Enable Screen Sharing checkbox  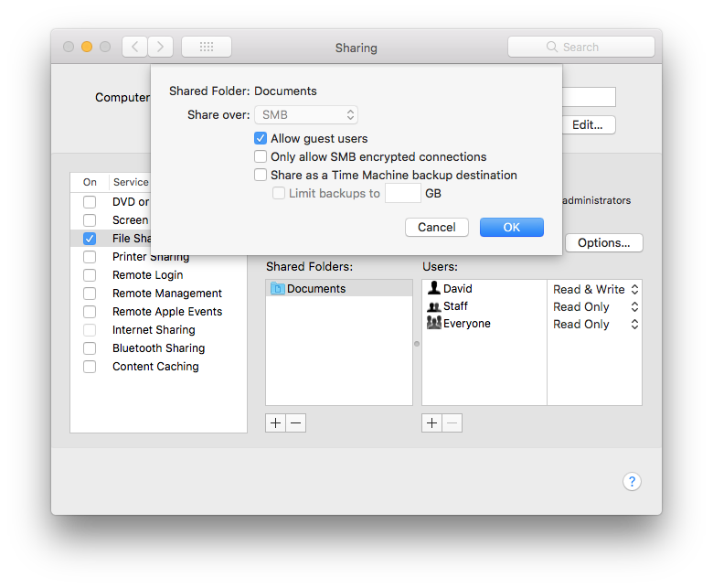pos(90,220)
